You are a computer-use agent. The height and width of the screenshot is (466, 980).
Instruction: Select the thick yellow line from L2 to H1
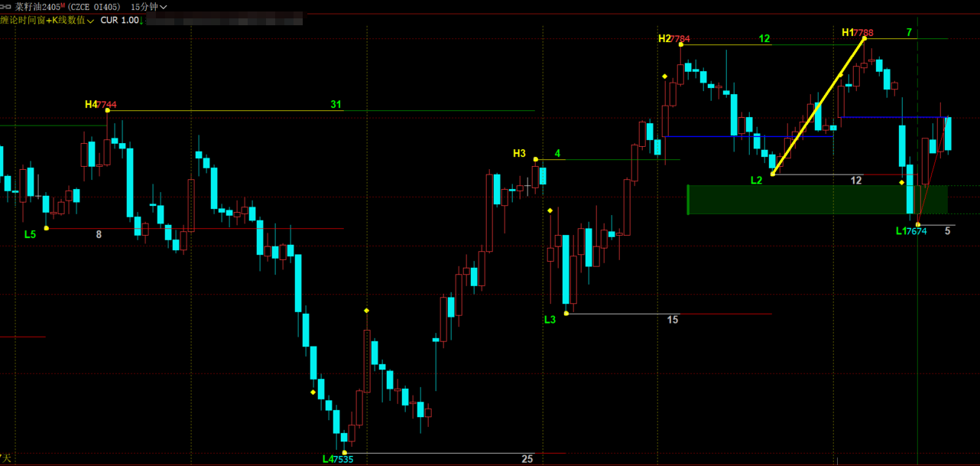tap(818, 106)
